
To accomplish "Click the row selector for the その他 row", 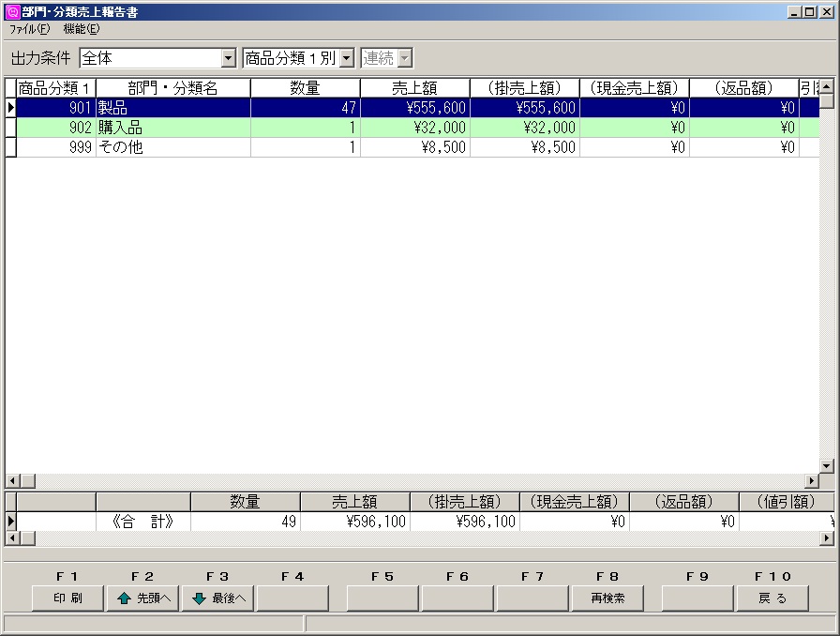I will (x=10, y=147).
